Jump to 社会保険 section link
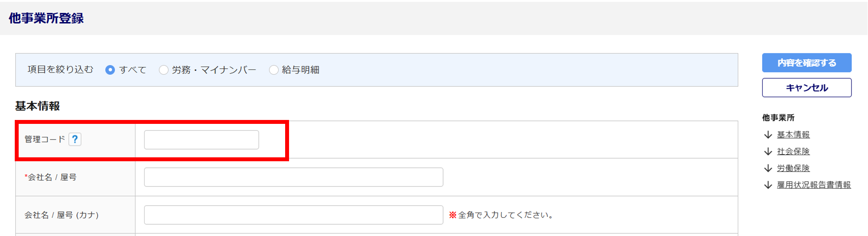Viewport: 868px width, 236px height. pyautogui.click(x=793, y=151)
